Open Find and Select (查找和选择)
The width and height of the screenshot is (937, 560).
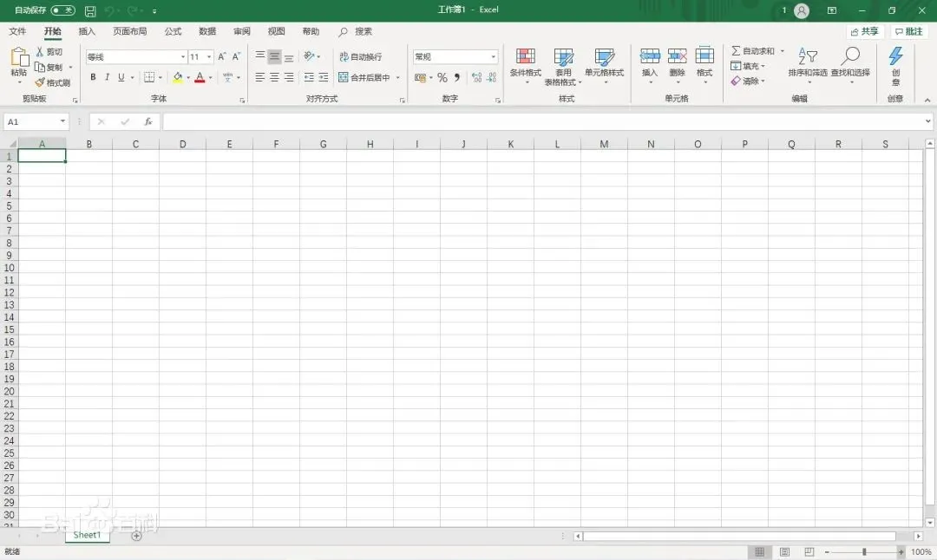[850, 64]
